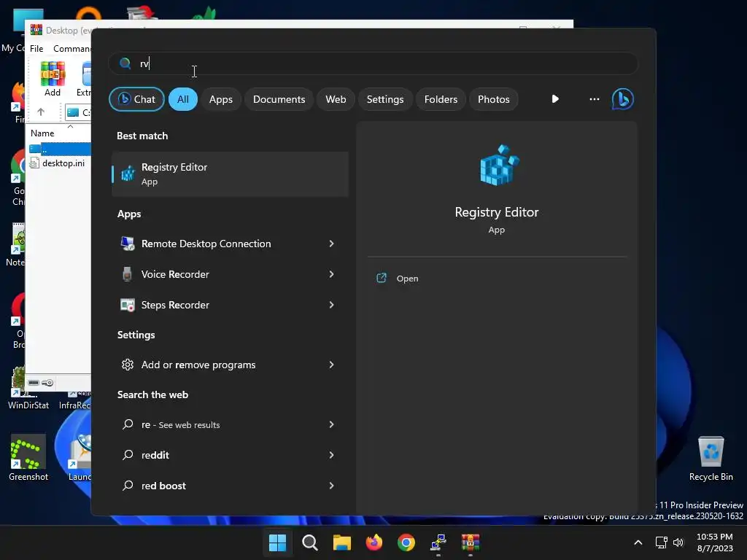Select 're - See web results' suggestion
This screenshot has width=747, height=560.
pos(230,425)
